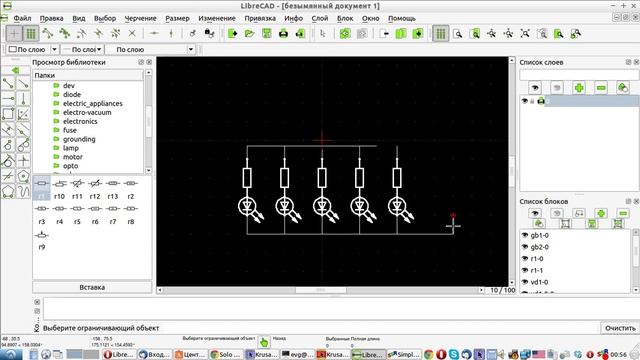Enable snap to distance
640x360 pixels.
point(116,33)
